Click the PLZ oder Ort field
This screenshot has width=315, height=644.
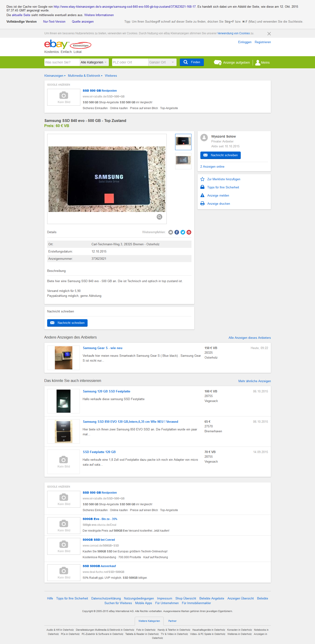click(x=130, y=62)
